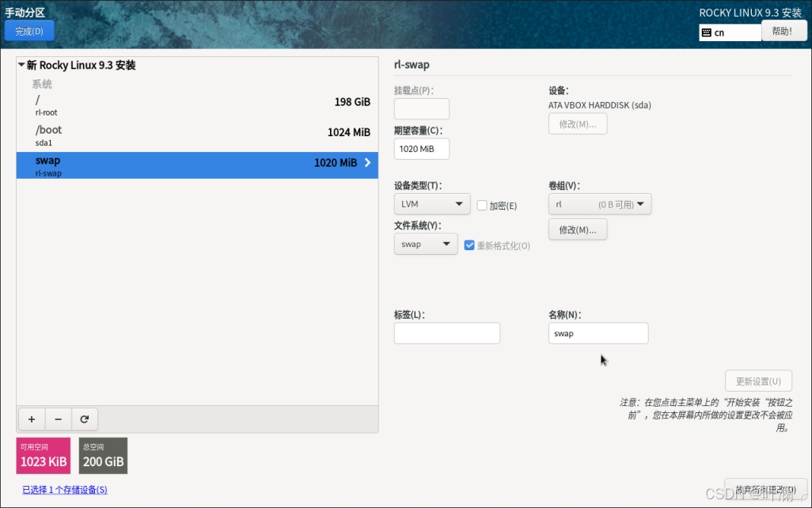812x508 pixels.
Task: Select the swap rl-swap partition row
Action: 197,165
